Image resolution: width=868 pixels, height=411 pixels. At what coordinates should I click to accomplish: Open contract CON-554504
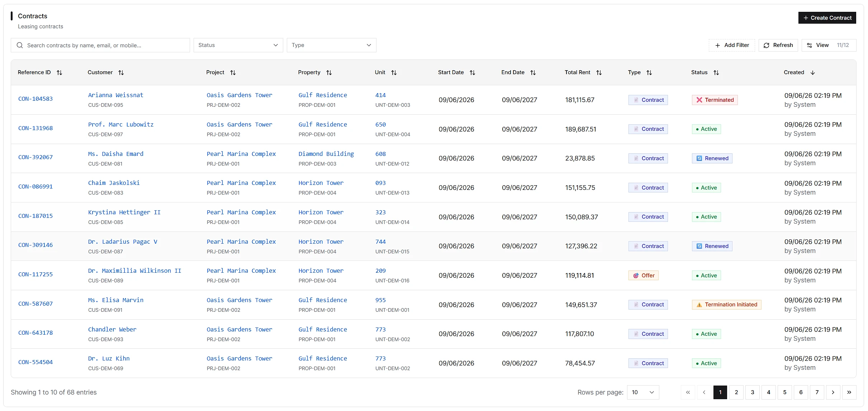coord(35,362)
